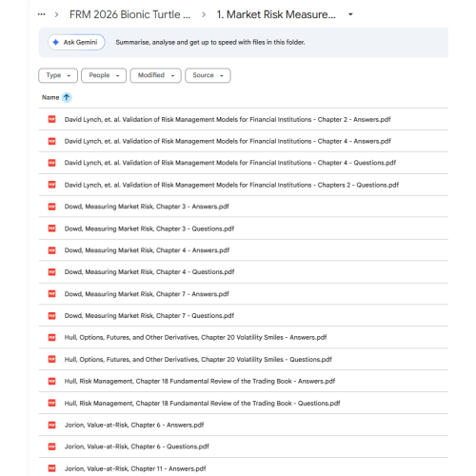Select Dowd, Measuring Market Risk, Chapter 7 - Answers.pdf
476x476 pixels.
click(x=147, y=294)
